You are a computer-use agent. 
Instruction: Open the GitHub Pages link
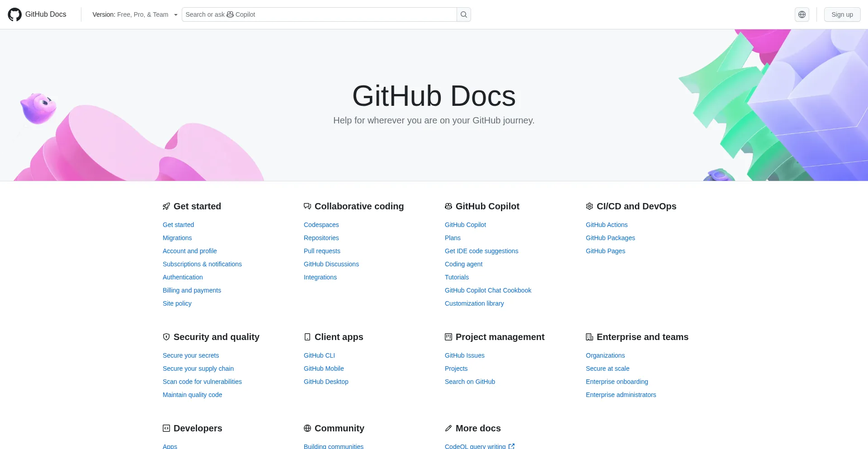pyautogui.click(x=605, y=251)
